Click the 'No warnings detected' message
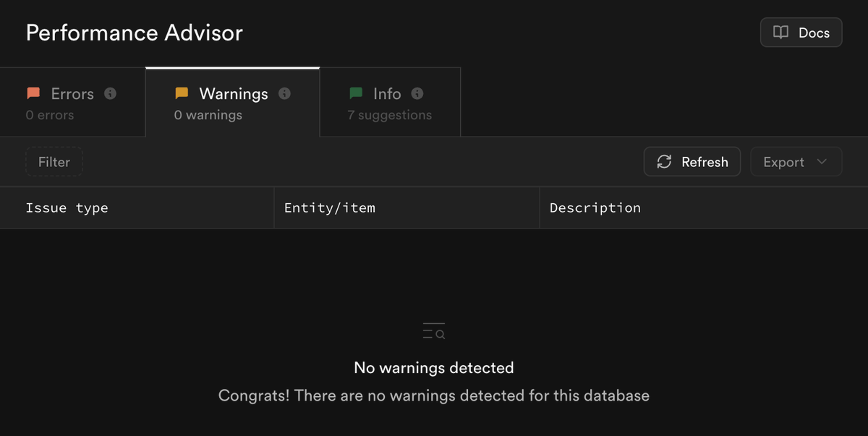 coord(434,368)
